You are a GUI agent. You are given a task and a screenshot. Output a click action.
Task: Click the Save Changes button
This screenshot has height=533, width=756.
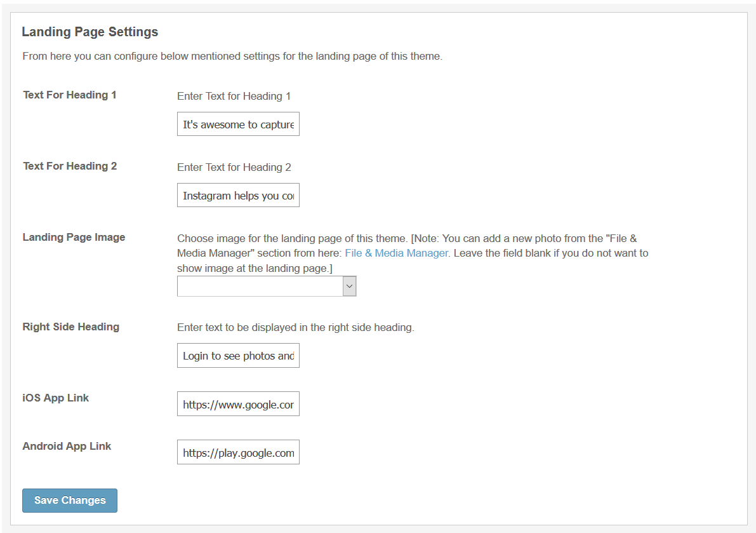(70, 500)
